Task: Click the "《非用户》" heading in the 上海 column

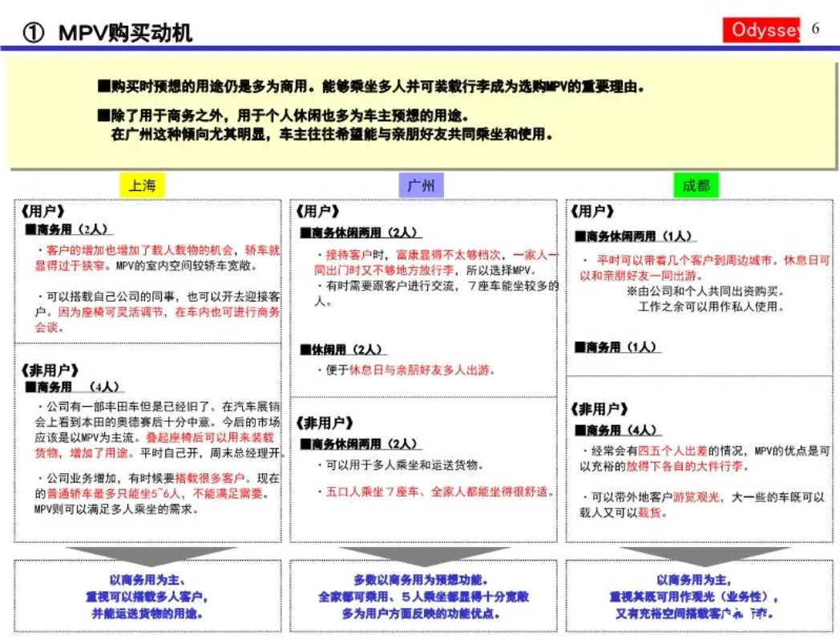Action: (50, 371)
